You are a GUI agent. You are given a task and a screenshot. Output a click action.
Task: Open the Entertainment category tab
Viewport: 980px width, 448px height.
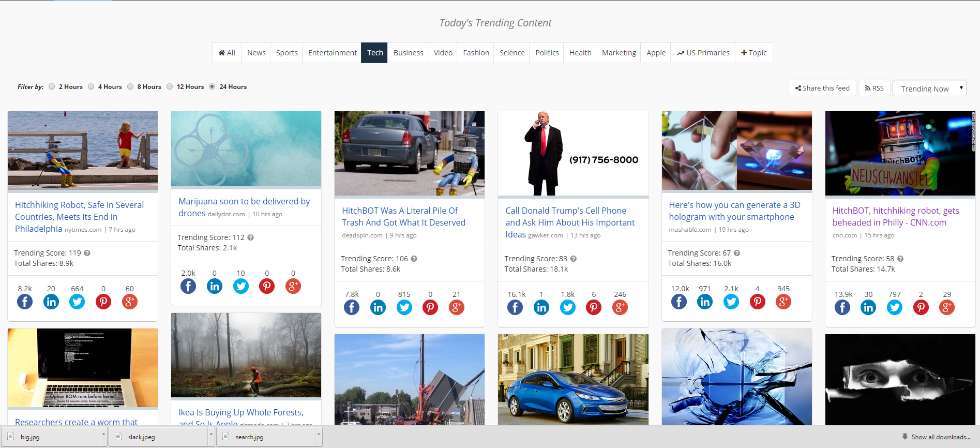332,53
